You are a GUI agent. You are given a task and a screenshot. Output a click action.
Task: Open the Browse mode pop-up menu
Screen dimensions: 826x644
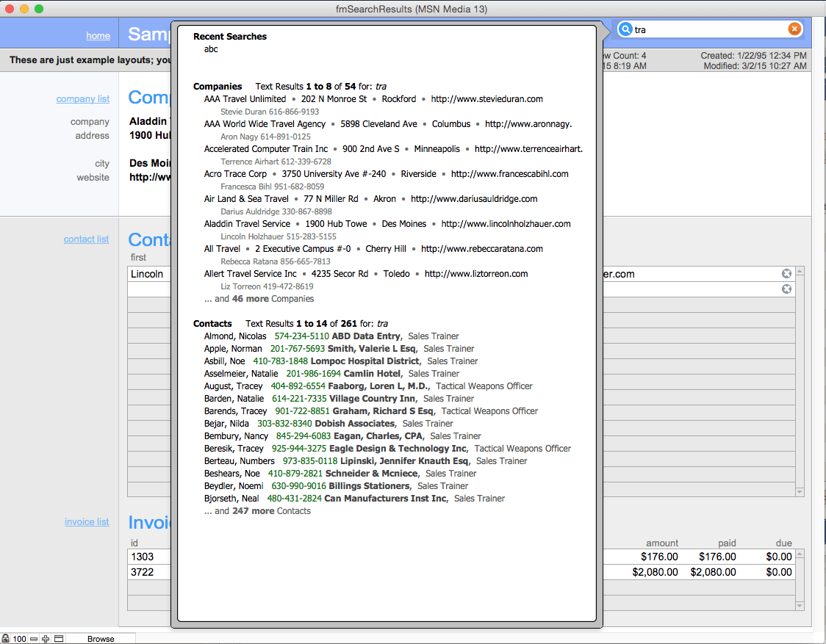(101, 639)
